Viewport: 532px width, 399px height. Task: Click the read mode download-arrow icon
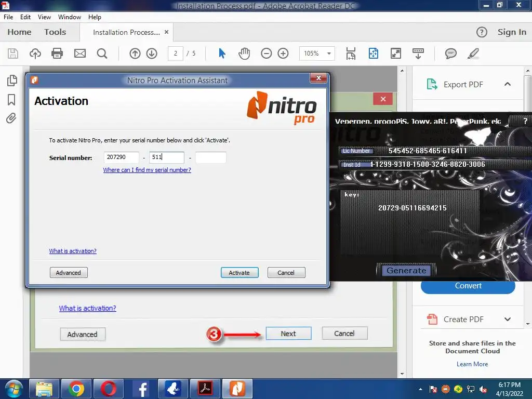coord(418,54)
